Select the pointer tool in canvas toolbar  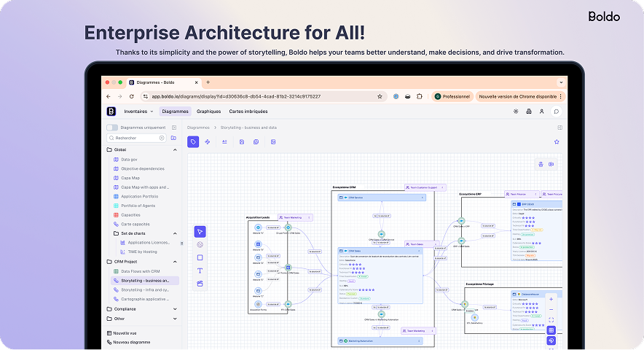point(200,232)
